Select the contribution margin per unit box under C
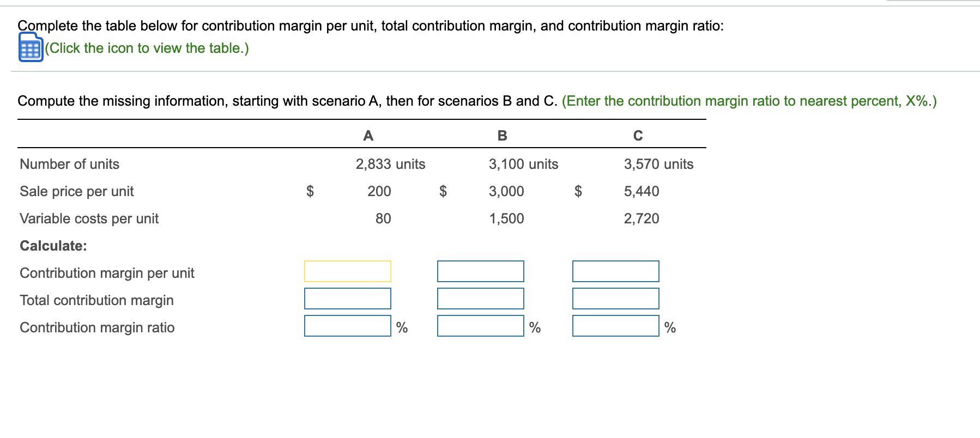980x438 pixels. tap(615, 271)
